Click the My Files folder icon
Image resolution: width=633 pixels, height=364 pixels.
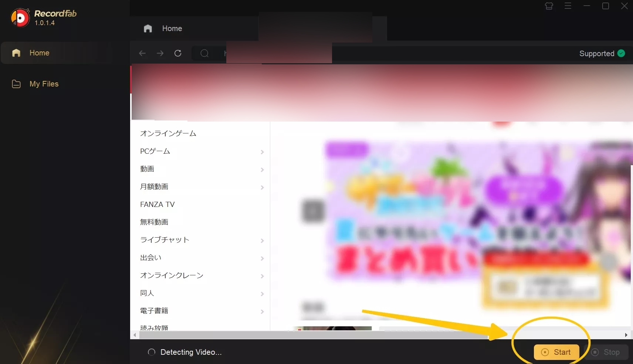(x=16, y=84)
